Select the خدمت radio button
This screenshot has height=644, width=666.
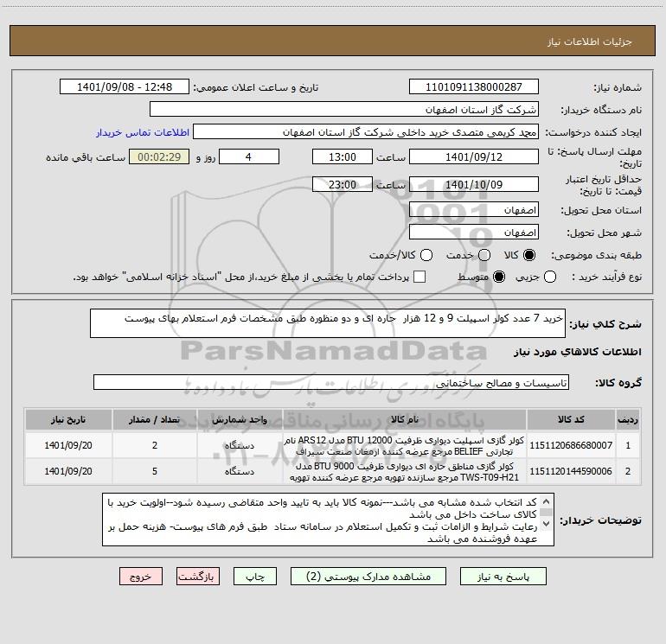[484, 255]
